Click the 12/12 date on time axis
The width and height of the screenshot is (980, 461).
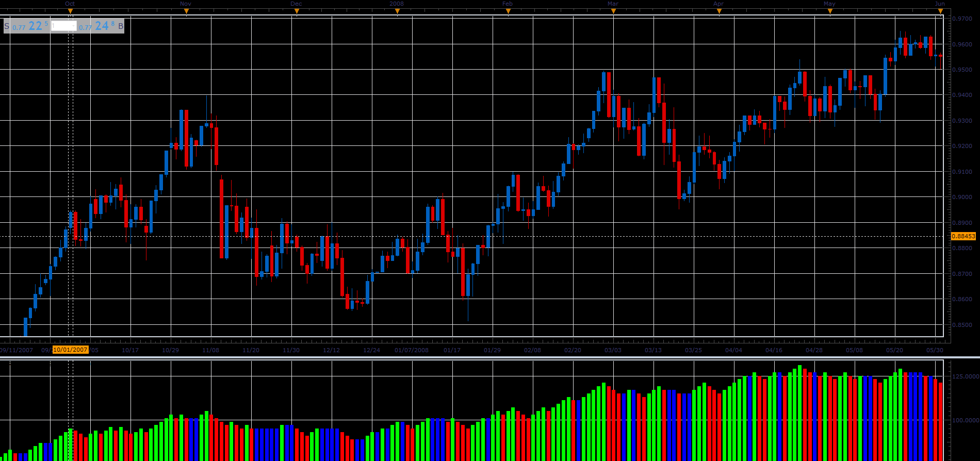331,350
